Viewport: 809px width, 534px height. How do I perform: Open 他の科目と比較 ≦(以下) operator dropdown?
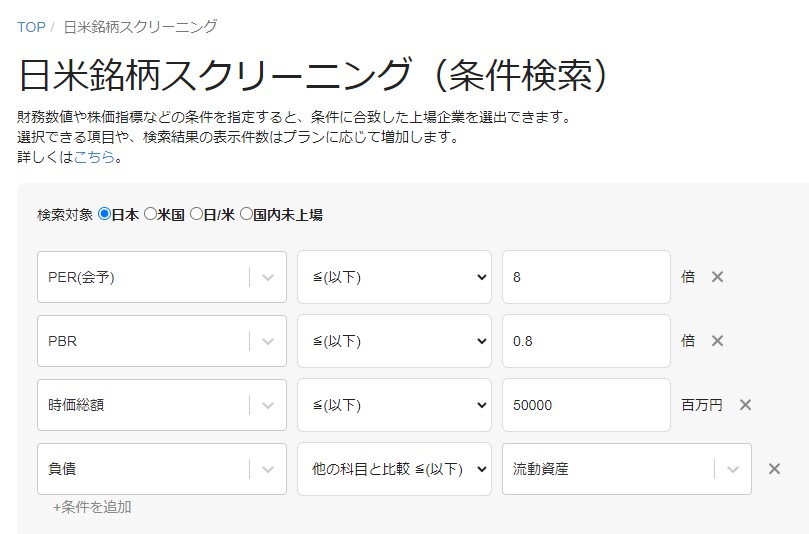tap(394, 469)
